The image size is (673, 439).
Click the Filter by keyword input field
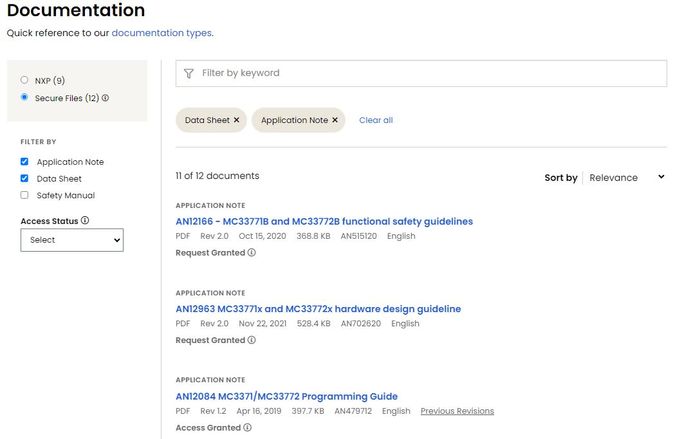430,73
